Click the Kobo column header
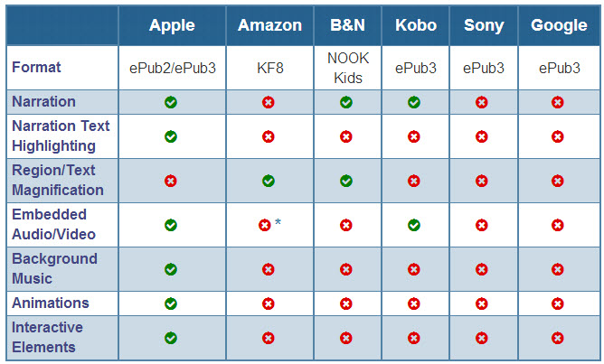The height and width of the screenshot is (364, 604). [416, 25]
